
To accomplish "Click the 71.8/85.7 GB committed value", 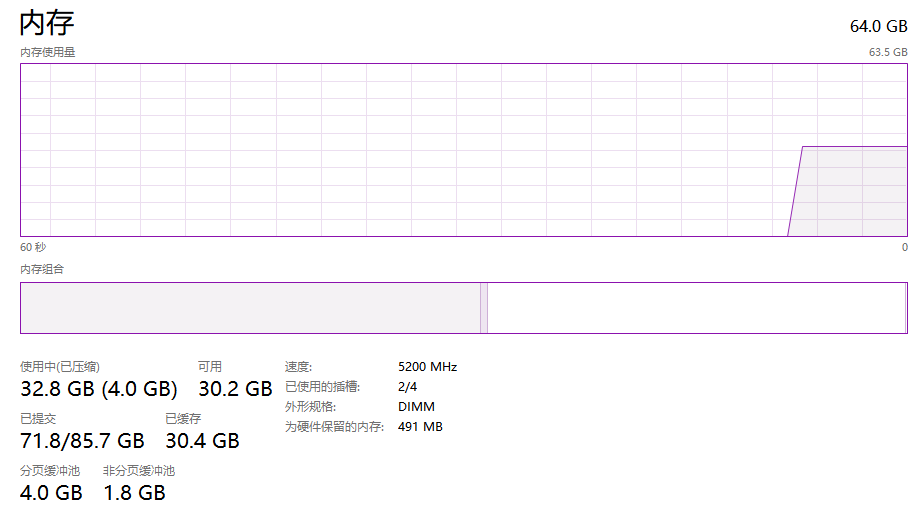I will (82, 441).
